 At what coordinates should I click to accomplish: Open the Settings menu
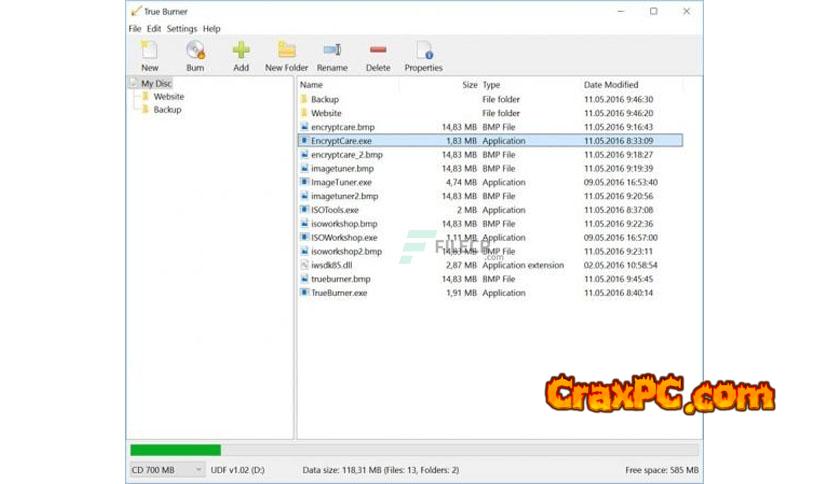click(x=182, y=29)
